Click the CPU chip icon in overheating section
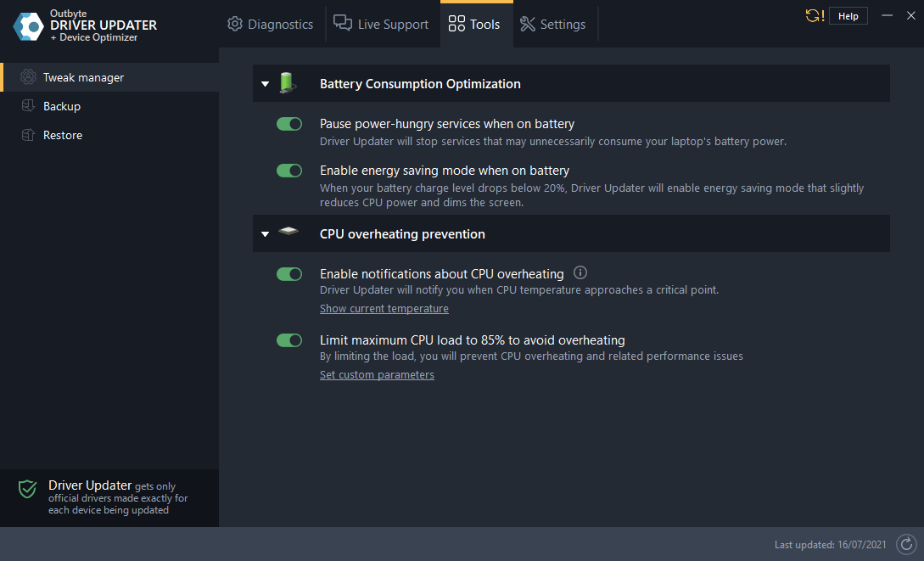This screenshot has height=561, width=924. [288, 233]
